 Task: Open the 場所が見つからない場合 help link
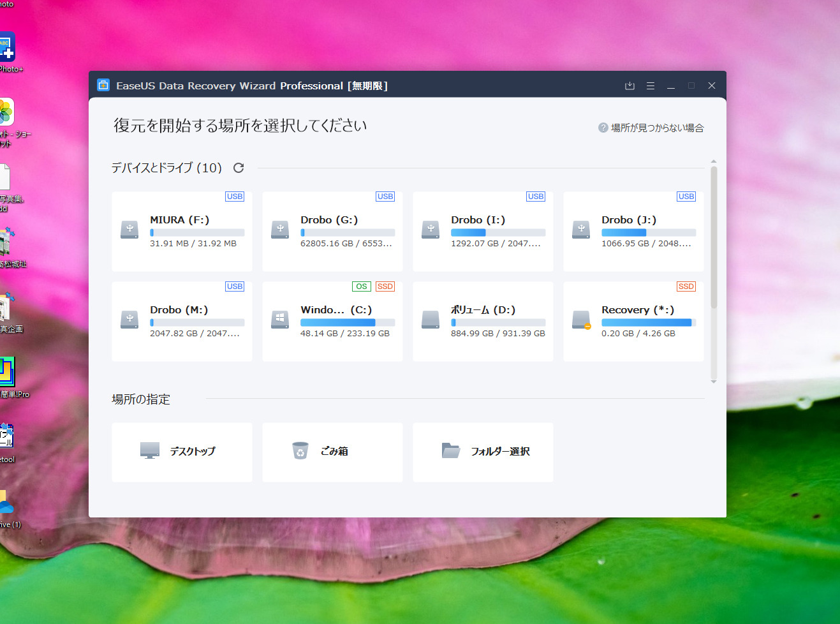point(657,128)
